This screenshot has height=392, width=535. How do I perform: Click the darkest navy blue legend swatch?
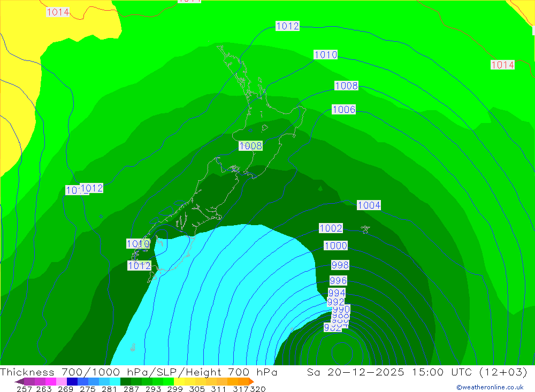pyautogui.click(x=72, y=381)
